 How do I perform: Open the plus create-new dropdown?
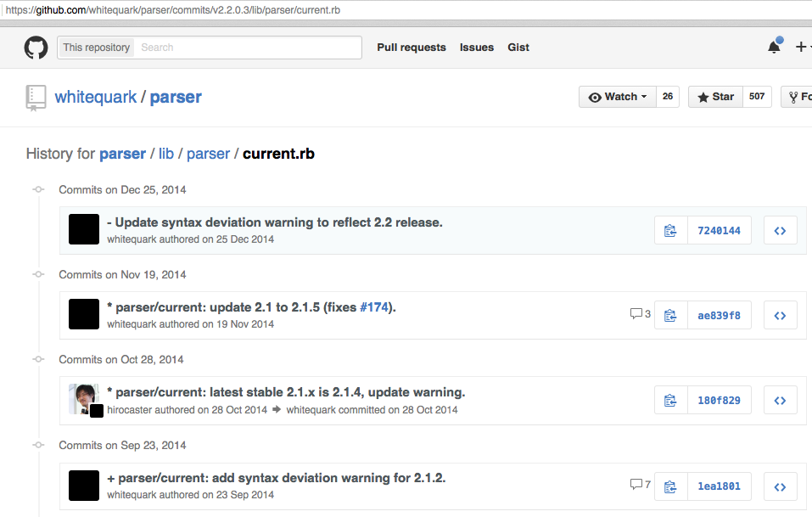pos(801,48)
